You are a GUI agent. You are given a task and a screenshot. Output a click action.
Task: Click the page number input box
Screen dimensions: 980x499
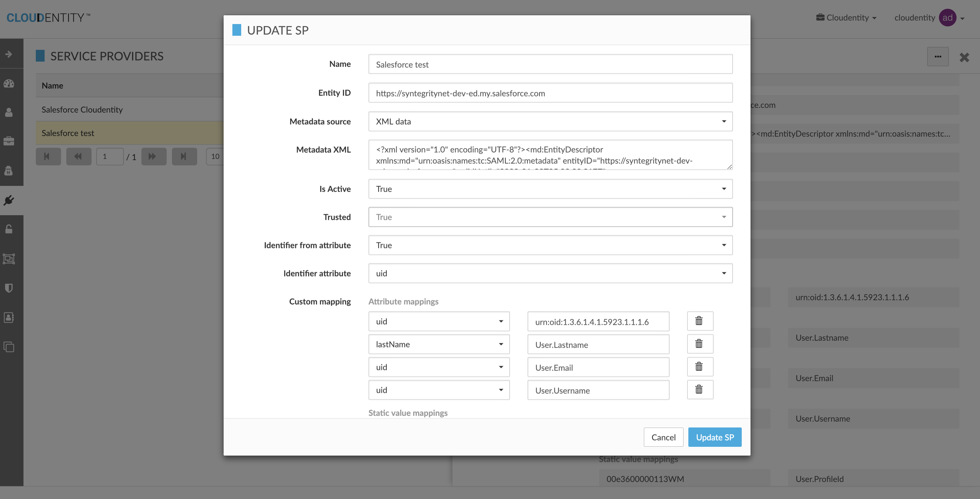110,156
